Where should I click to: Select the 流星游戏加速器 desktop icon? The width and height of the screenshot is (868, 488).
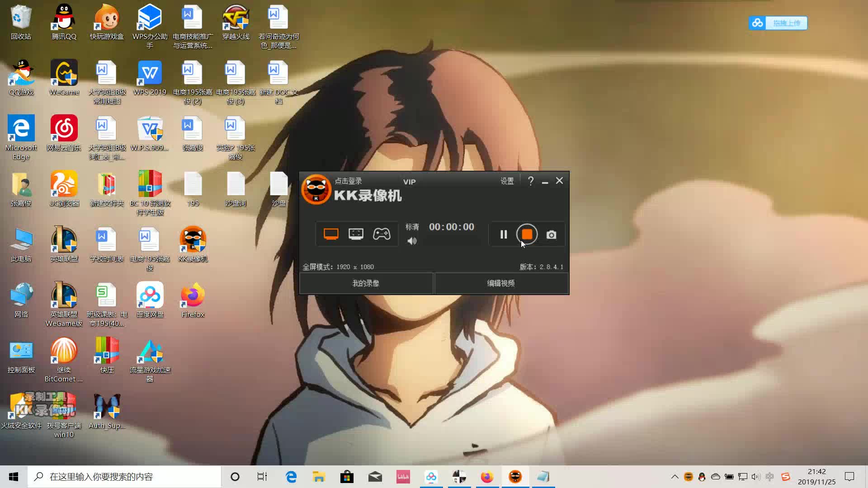click(150, 360)
